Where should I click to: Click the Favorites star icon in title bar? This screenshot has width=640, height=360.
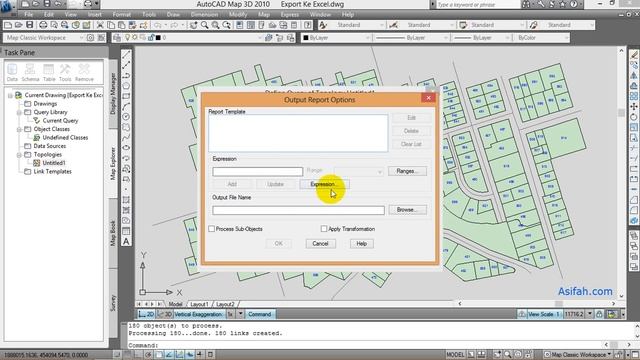tap(562, 4)
